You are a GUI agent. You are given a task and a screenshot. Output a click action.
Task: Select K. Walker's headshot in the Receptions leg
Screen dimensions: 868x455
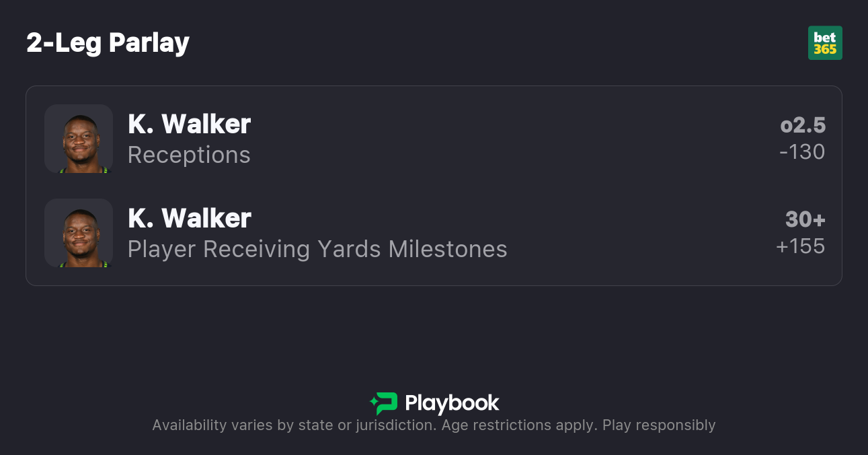click(79, 139)
